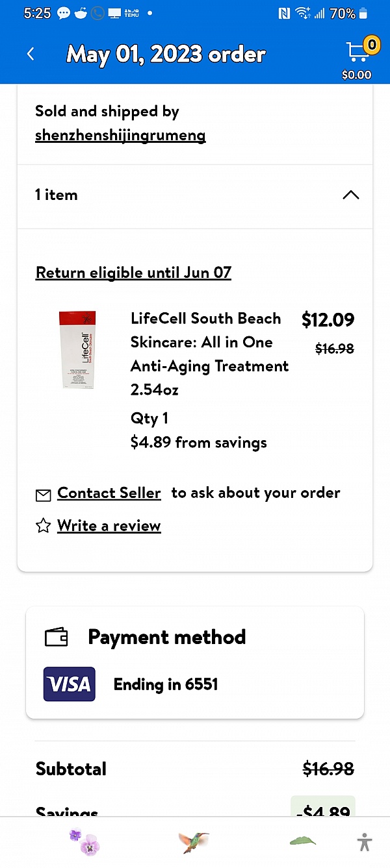
Task: Tap the 1 item section header
Action: click(x=195, y=195)
